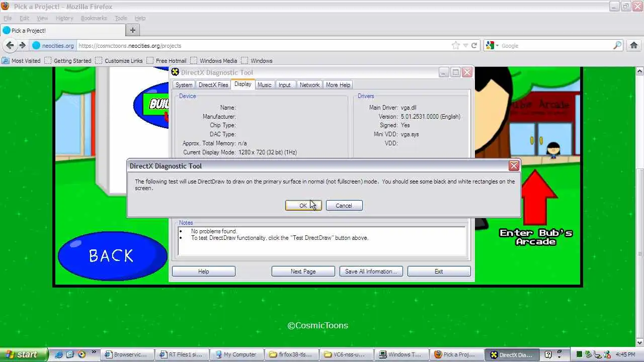The height and width of the screenshot is (362, 644).
Task: Switch to the Music tab
Action: point(264,85)
